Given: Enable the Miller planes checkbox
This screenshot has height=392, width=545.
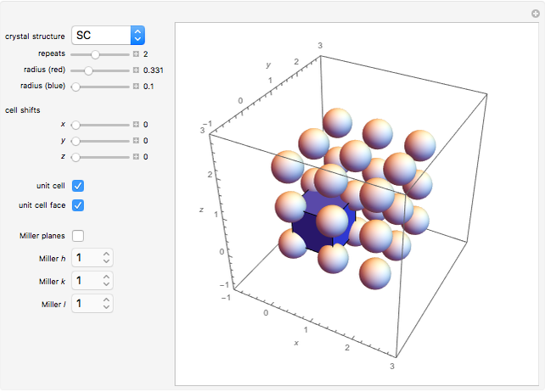Looking at the screenshot, I should pos(78,235).
